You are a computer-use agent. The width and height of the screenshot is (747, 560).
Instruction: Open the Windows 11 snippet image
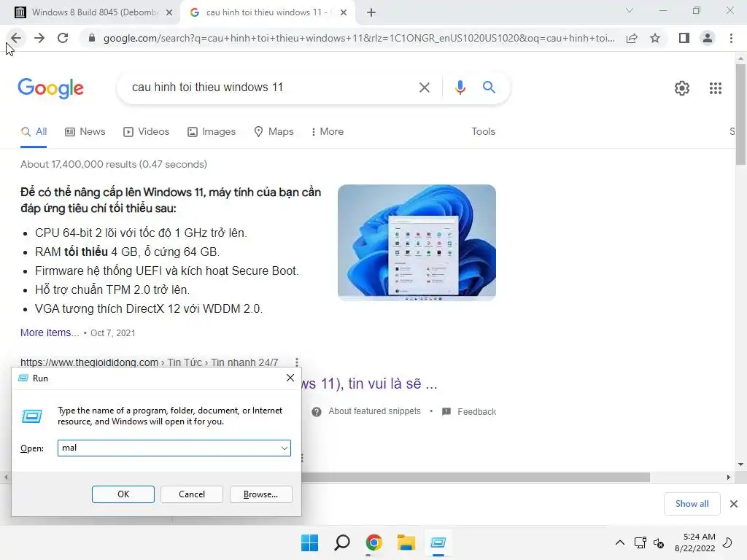[417, 242]
